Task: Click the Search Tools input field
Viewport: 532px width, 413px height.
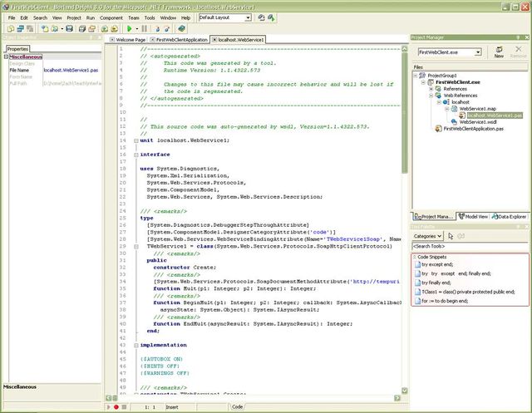Action: tap(470, 246)
